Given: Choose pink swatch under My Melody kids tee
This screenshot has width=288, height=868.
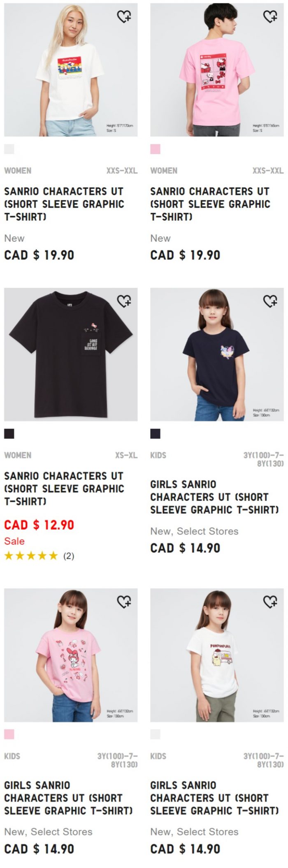Looking at the screenshot, I should (x=9, y=734).
